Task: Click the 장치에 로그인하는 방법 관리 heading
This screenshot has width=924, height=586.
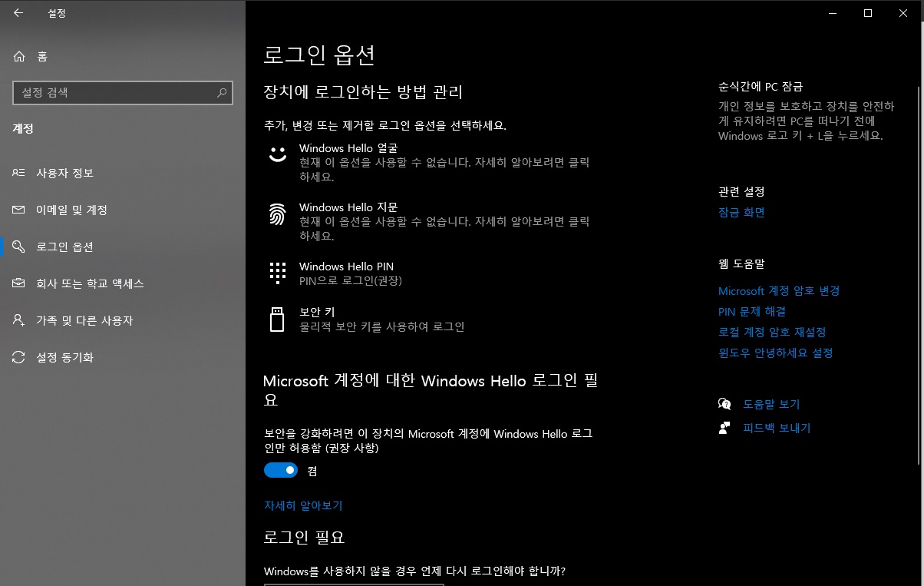Action: [x=363, y=93]
